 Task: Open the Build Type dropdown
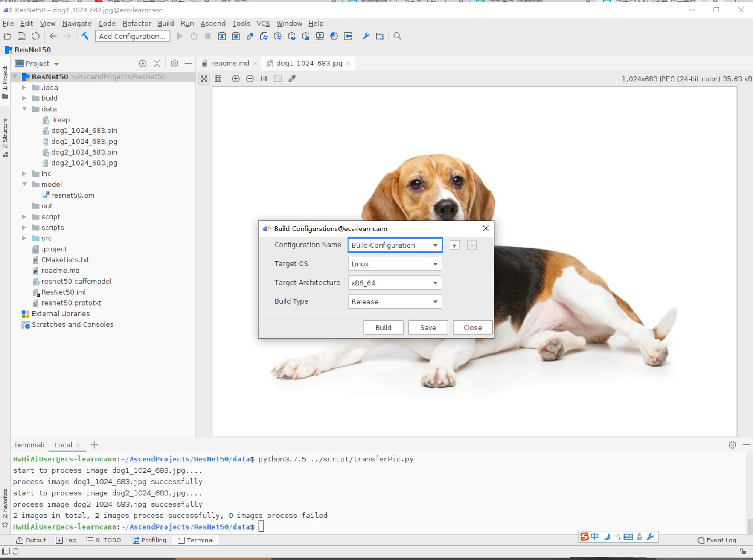(395, 302)
